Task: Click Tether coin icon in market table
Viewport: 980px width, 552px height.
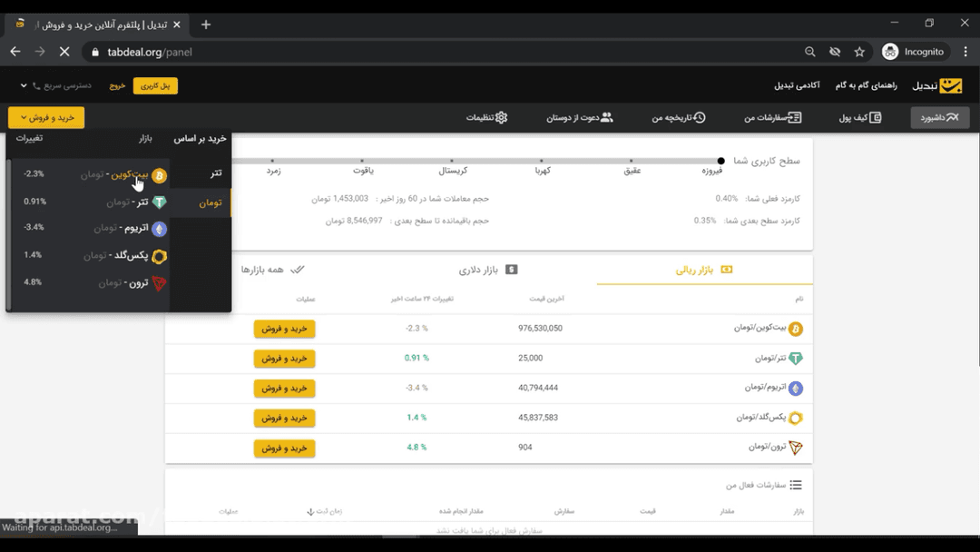Action: [795, 359]
